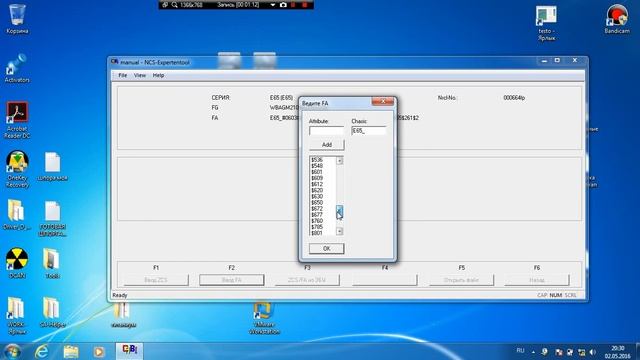Image resolution: width=640 pixels, height=360 pixels.
Task: Open File Explorer from taskbar
Action: pos(71,351)
